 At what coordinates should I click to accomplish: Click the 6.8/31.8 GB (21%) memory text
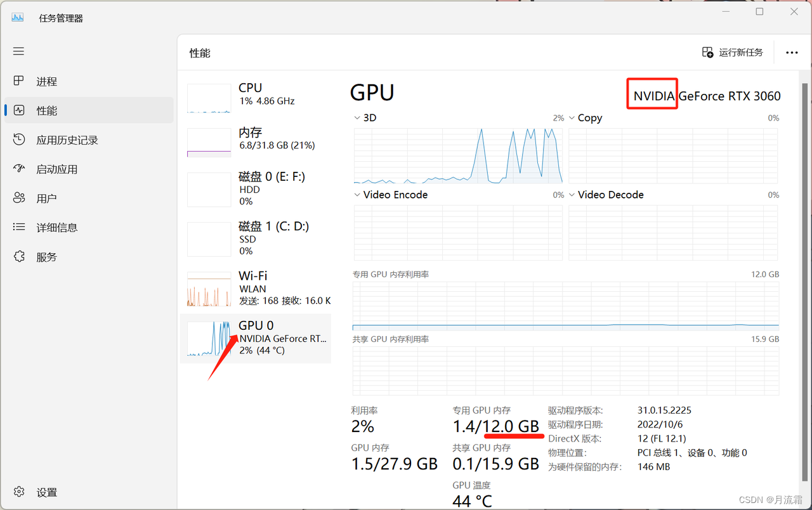[277, 145]
